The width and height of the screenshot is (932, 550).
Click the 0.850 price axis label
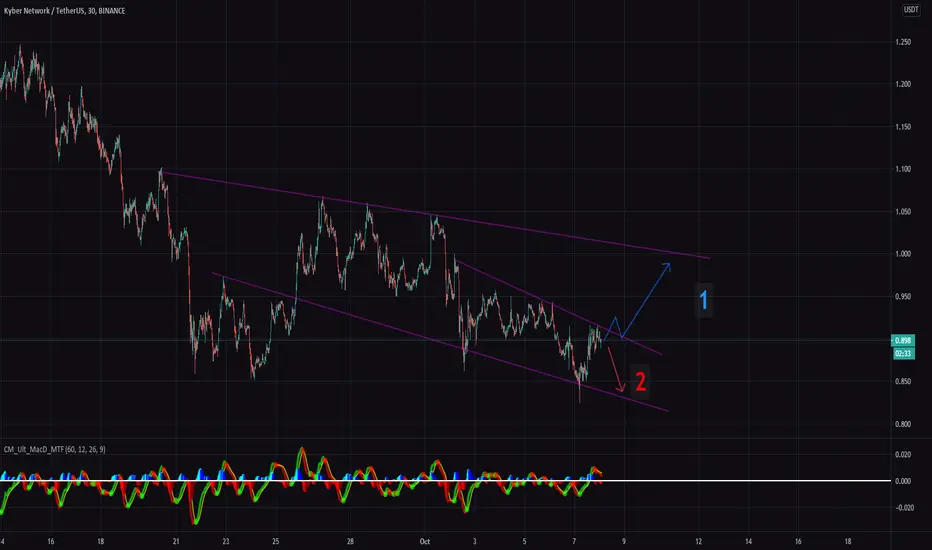(903, 382)
